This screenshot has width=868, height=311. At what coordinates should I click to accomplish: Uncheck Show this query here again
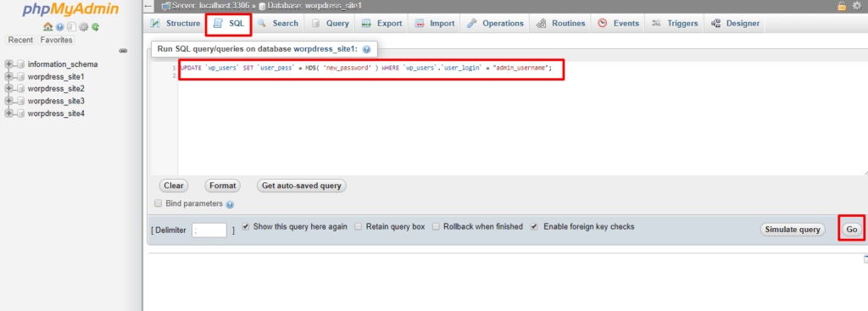tap(246, 226)
